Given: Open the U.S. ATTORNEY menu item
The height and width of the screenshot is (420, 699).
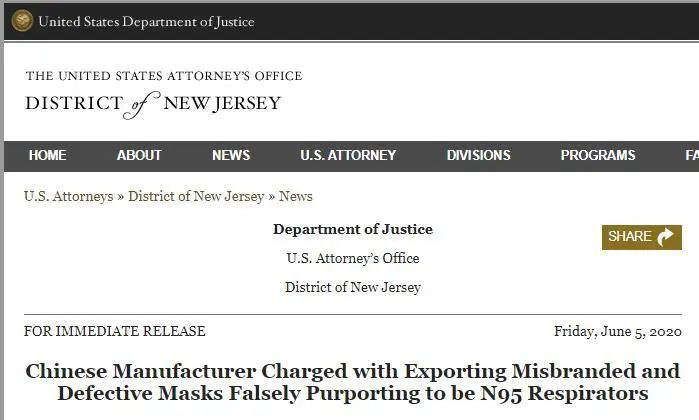Looking at the screenshot, I should point(348,155).
